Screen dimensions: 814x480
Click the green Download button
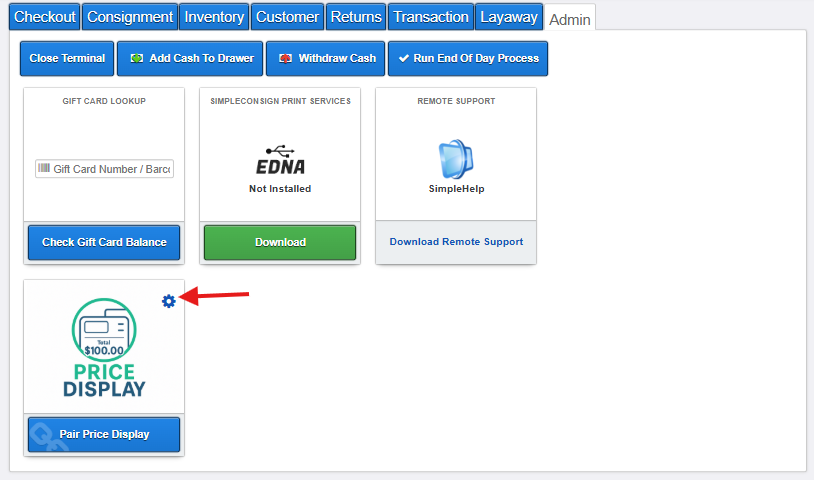pos(280,242)
